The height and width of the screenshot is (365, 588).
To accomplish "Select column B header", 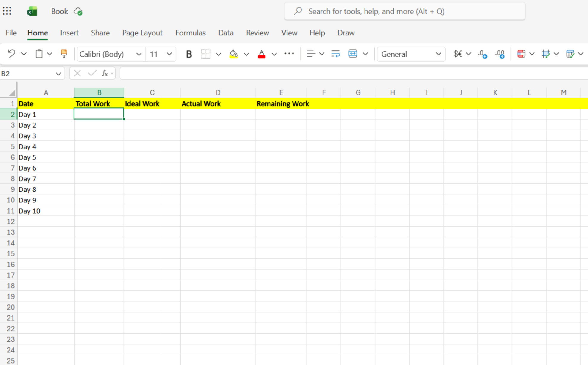I will [99, 92].
